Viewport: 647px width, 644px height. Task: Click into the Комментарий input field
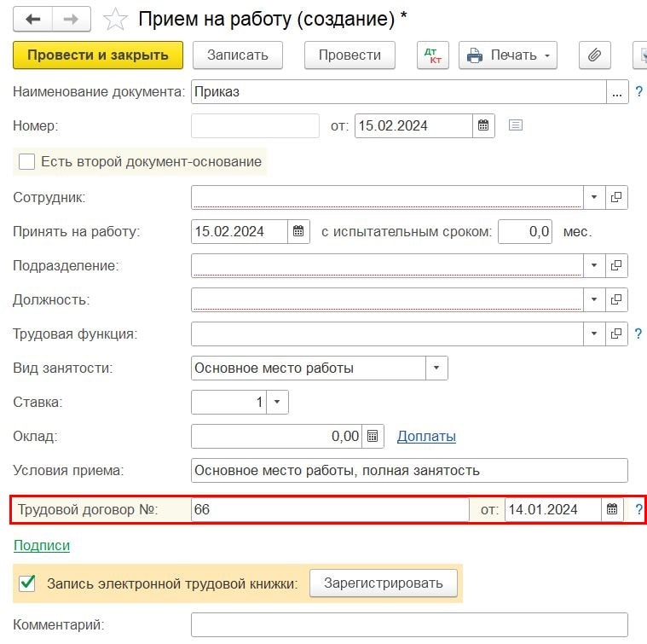coord(409,625)
